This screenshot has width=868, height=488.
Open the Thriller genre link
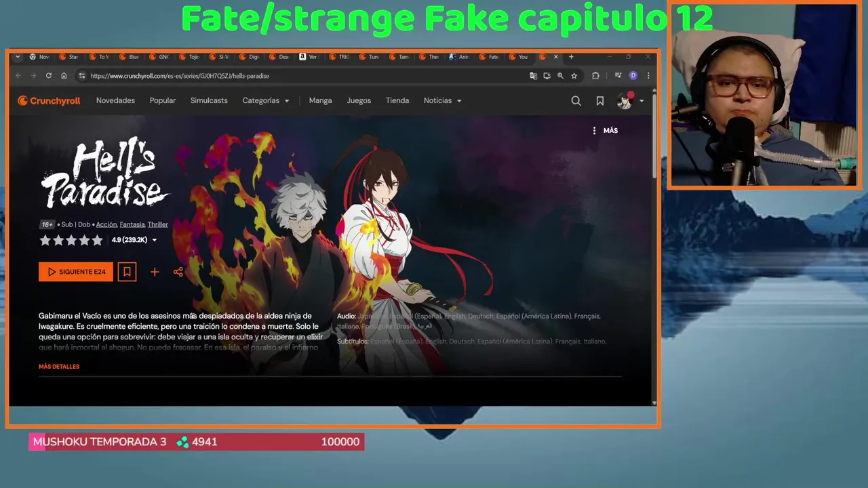pos(158,224)
